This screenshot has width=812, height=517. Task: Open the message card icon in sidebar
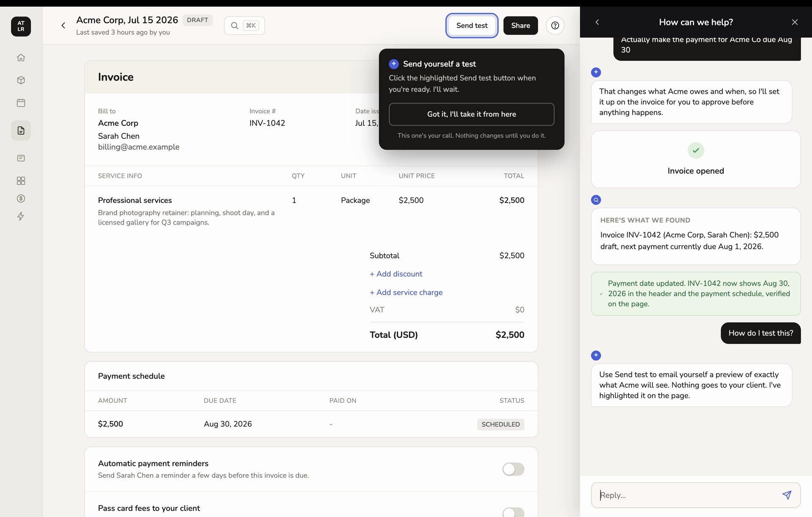click(x=21, y=158)
